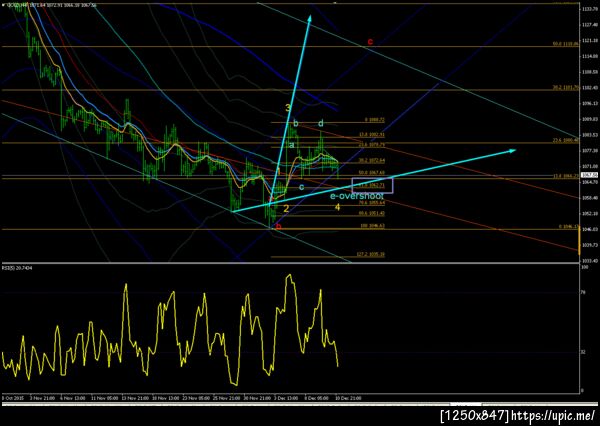The image size is (600, 426).
Task: Click the highlighted current price tag on price axis
Action: (x=587, y=175)
